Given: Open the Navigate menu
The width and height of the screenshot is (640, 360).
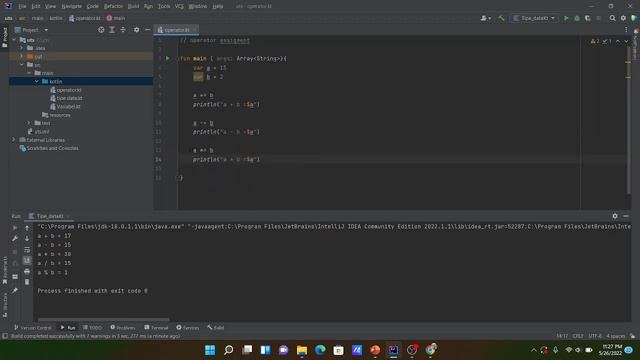Looking at the screenshot, I should click(x=71, y=6).
